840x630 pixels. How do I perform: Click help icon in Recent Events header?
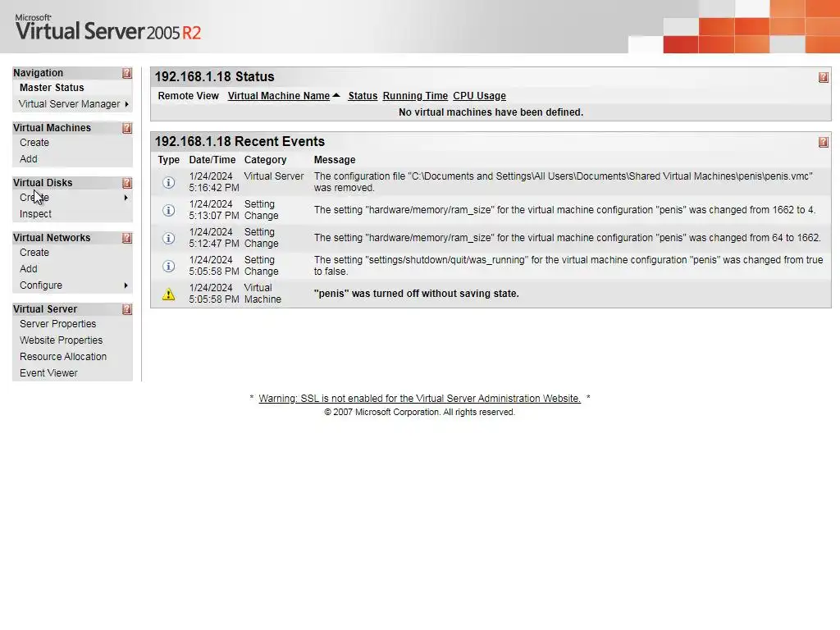(x=824, y=142)
